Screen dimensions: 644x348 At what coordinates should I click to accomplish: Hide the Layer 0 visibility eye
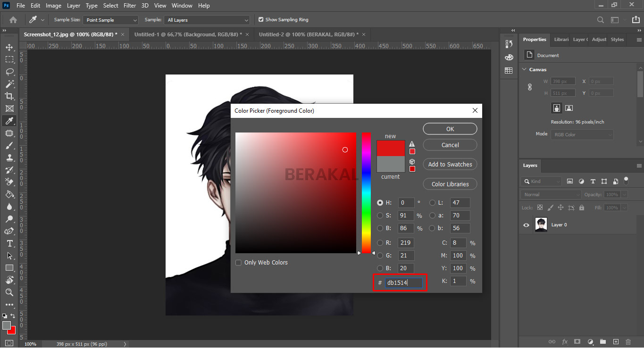click(x=526, y=224)
